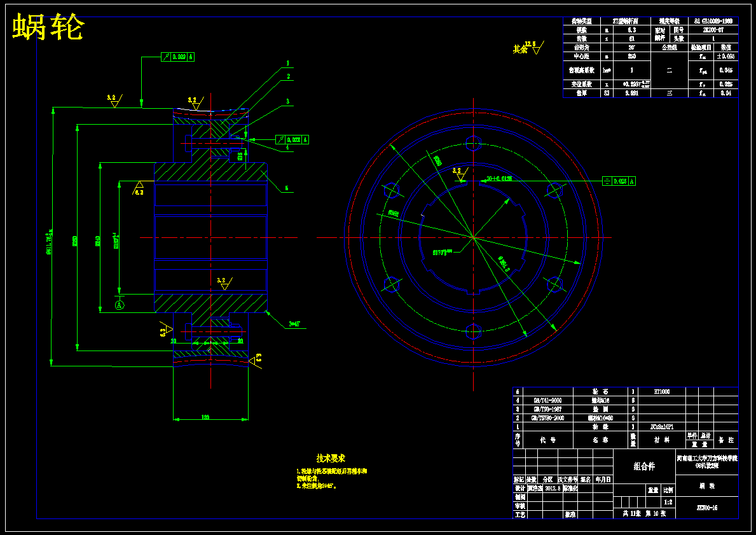Image resolution: width=756 pixels, height=535 pixels.
Task: Click the top-left 0.022 A runout frame
Action: point(178,57)
